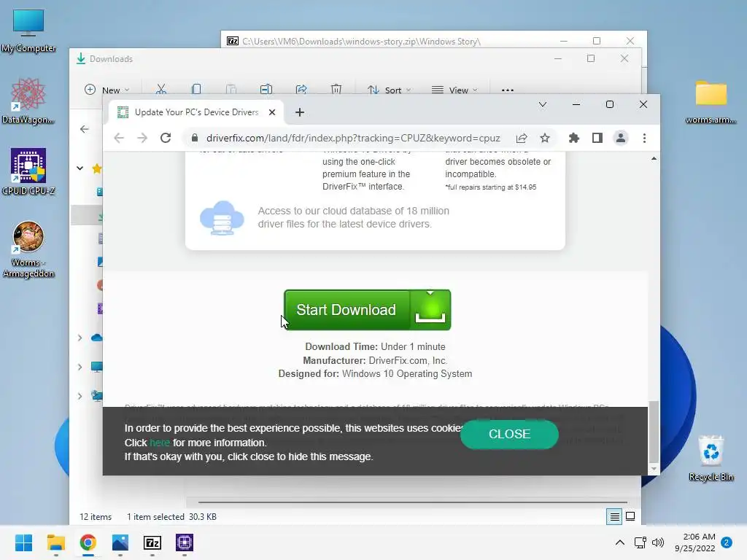Go forward in Chrome browser
This screenshot has width=747, height=560.
pos(142,138)
